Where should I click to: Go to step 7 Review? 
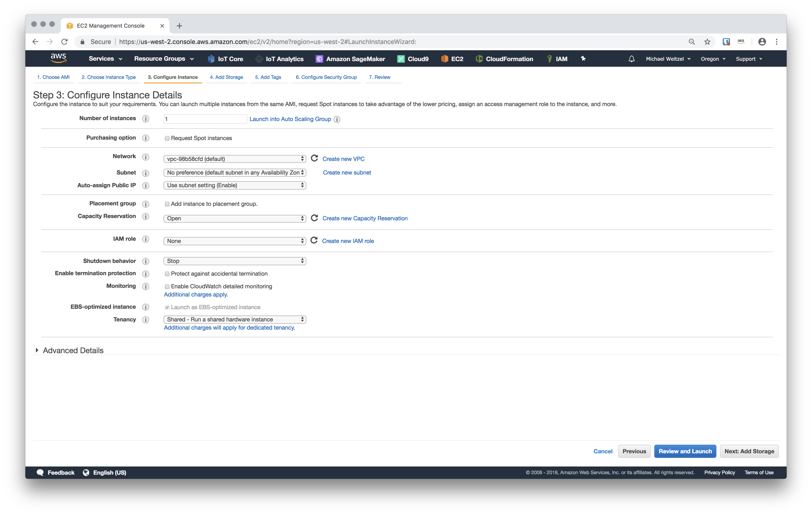[x=380, y=77]
